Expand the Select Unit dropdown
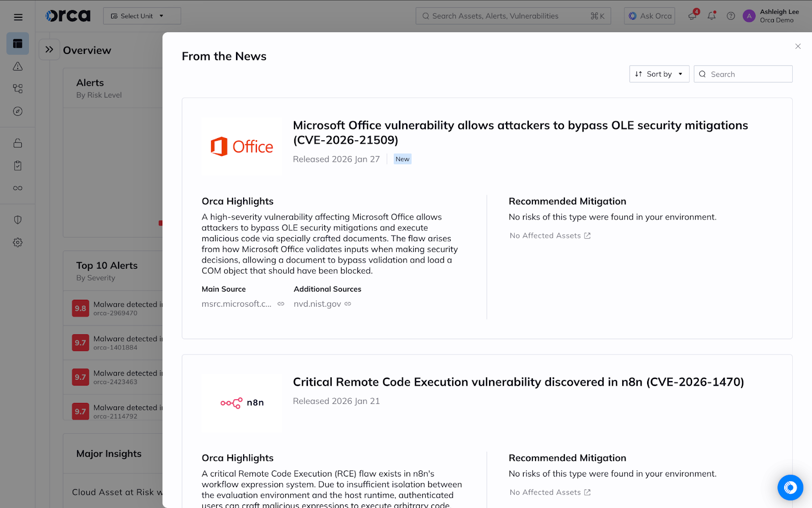This screenshot has height=508, width=812. pos(142,16)
